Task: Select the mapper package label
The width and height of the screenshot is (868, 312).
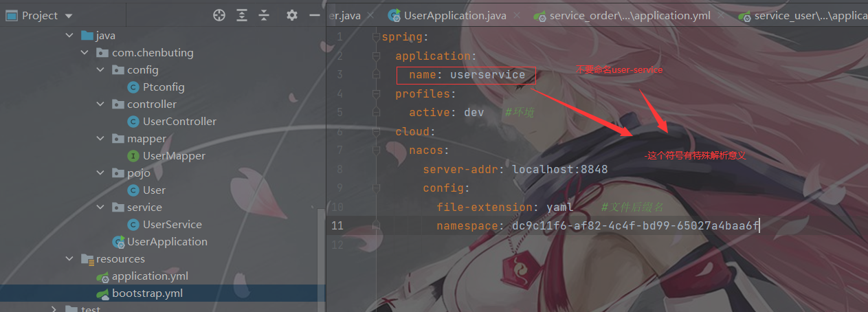Action: (146, 139)
